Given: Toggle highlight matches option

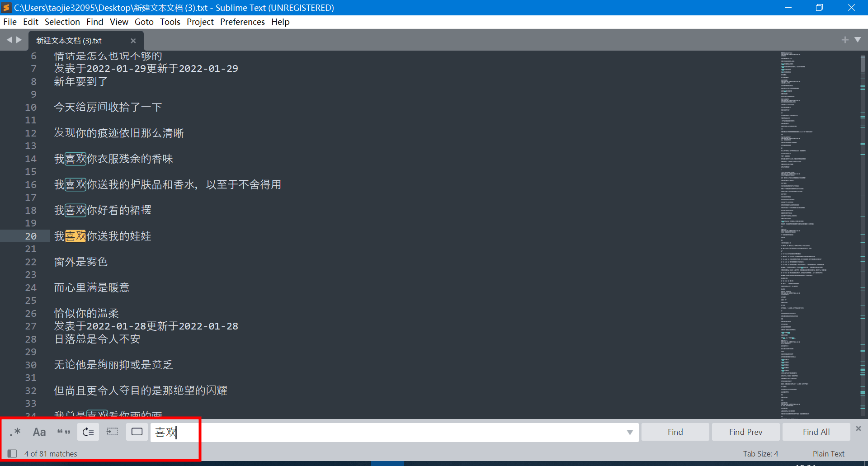Looking at the screenshot, I should 137,432.
